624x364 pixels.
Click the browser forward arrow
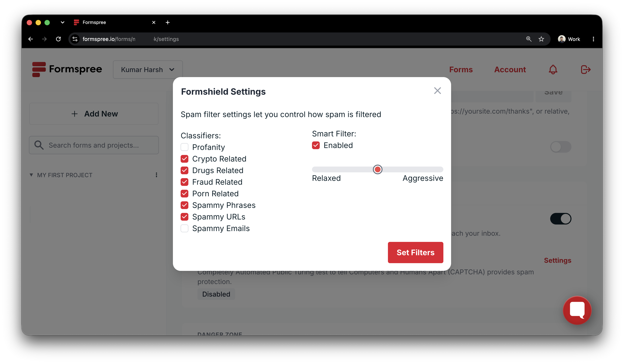click(44, 39)
